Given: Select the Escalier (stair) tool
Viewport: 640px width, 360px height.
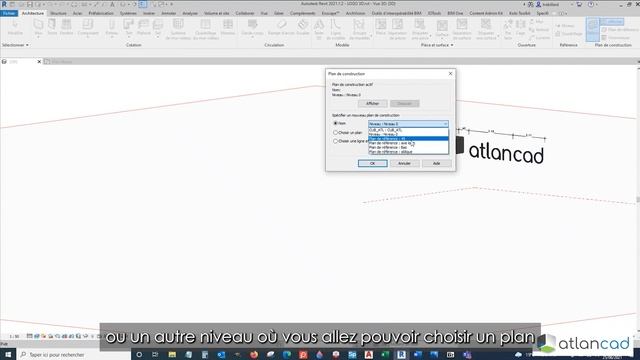Looking at the screenshot, I should tap(303, 27).
